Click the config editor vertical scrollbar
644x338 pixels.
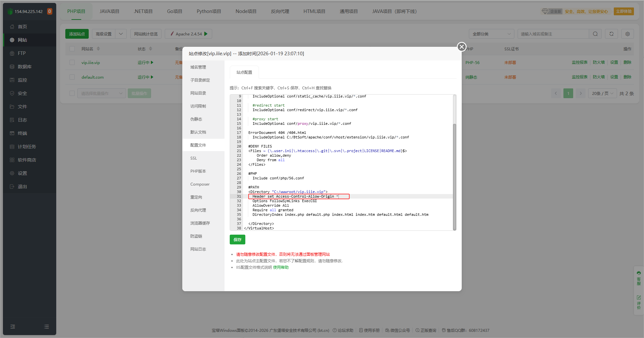[454, 175]
